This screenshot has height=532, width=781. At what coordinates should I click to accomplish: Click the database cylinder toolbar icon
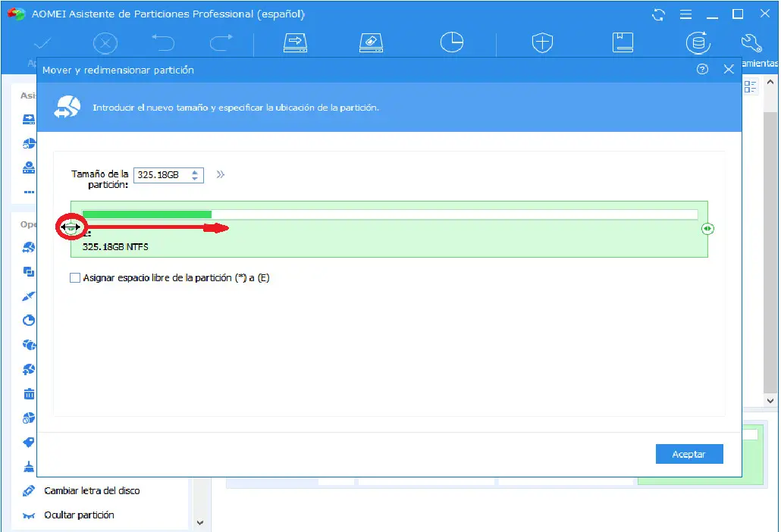click(698, 42)
